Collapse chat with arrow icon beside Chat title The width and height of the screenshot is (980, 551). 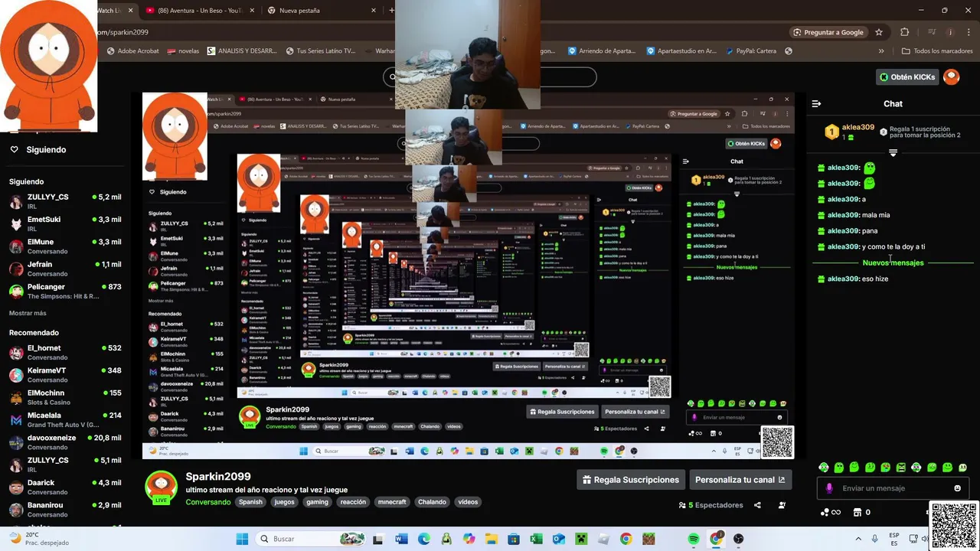click(816, 103)
